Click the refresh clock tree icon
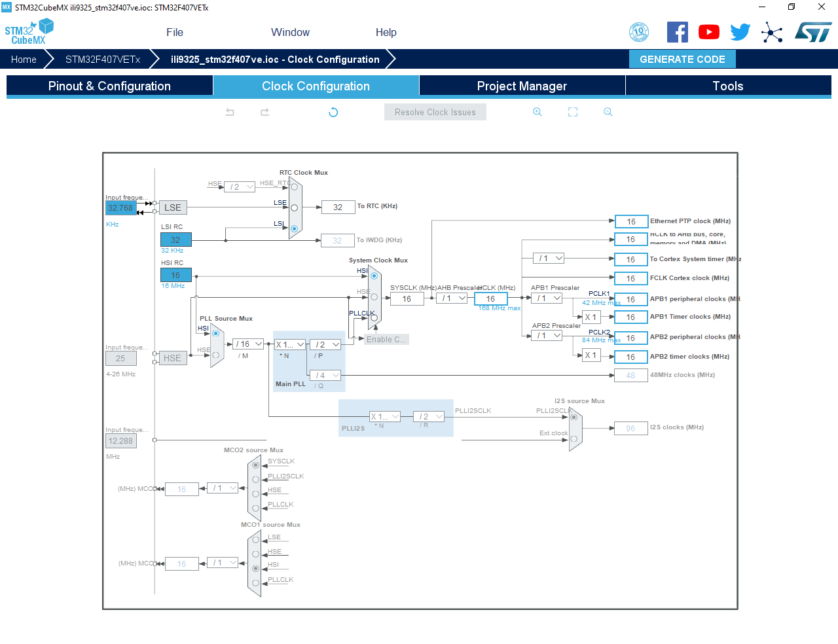838x644 pixels. (333, 112)
